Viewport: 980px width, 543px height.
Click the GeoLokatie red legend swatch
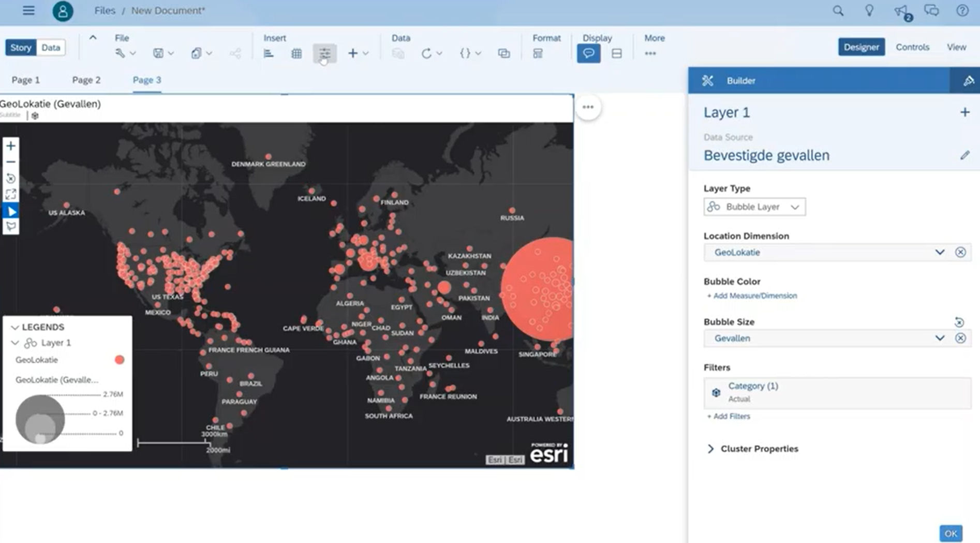click(x=120, y=360)
